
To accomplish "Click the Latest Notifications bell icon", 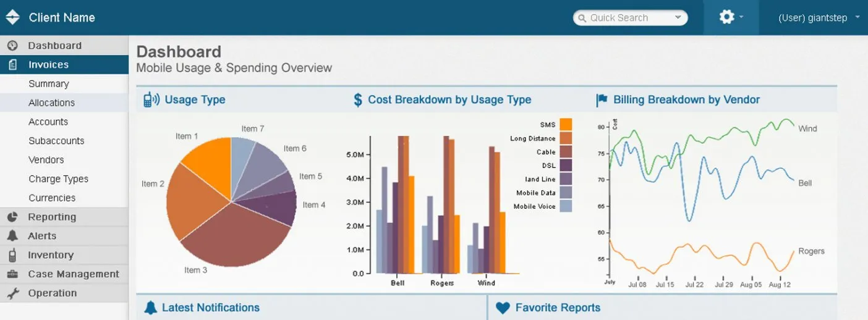I will click(150, 308).
